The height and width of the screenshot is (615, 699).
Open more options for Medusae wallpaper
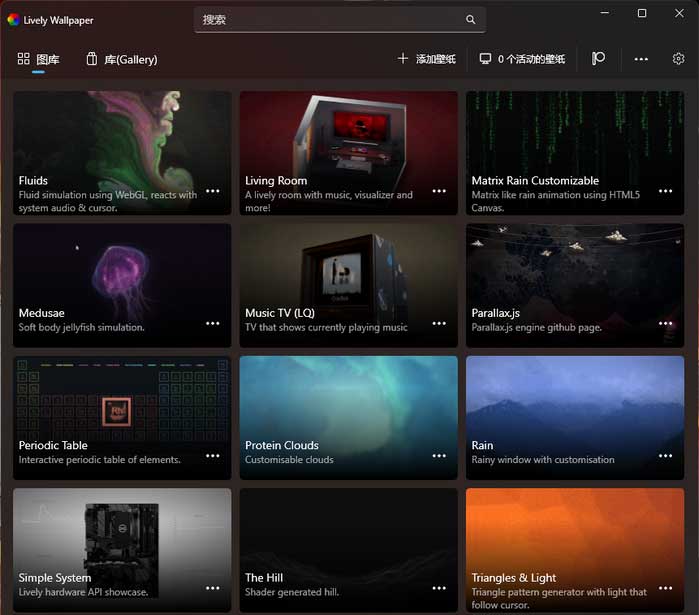click(213, 324)
